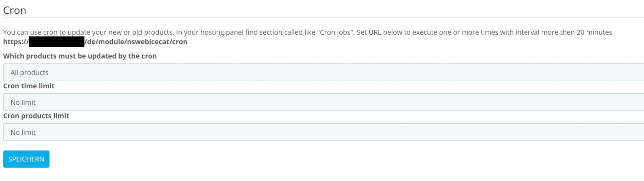This screenshot has width=644, height=181.
Task: Click 'You can use cron' sentence
Action: tap(88, 32)
